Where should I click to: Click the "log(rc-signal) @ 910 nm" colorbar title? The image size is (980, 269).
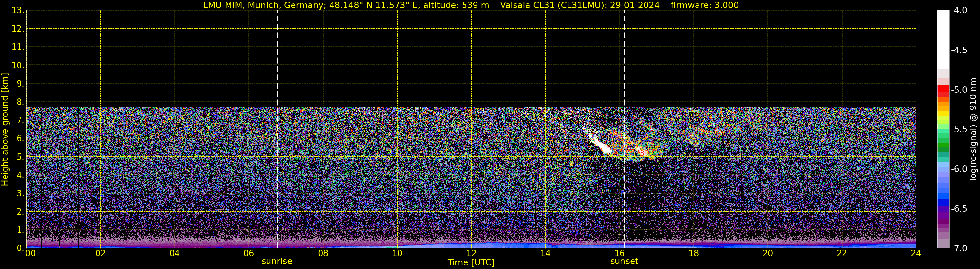(x=973, y=130)
